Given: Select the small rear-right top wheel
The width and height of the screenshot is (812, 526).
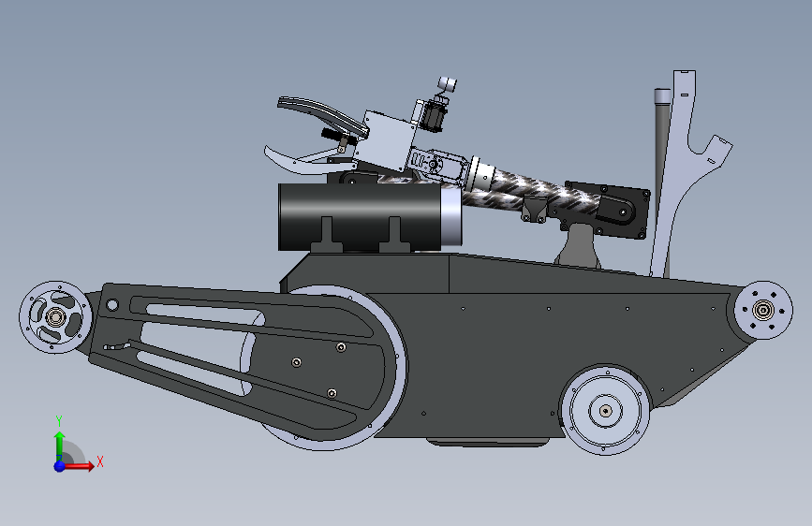Looking at the screenshot, I should coord(762,311).
